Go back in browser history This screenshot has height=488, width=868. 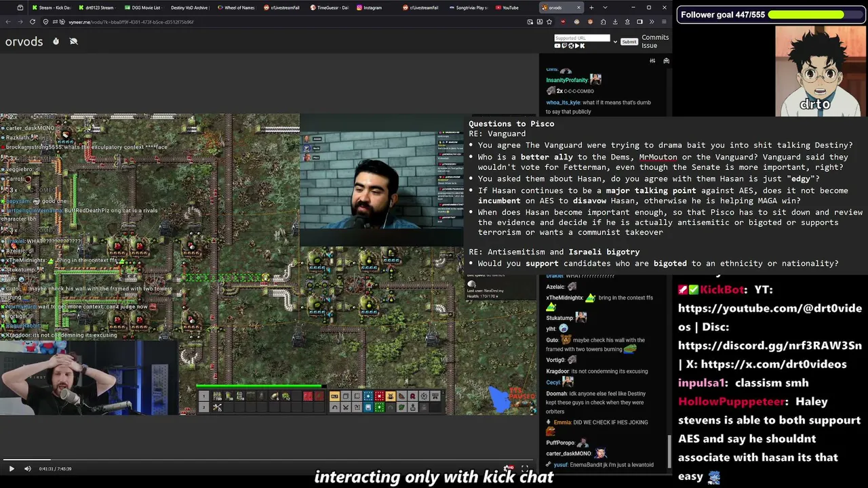pos(8,22)
